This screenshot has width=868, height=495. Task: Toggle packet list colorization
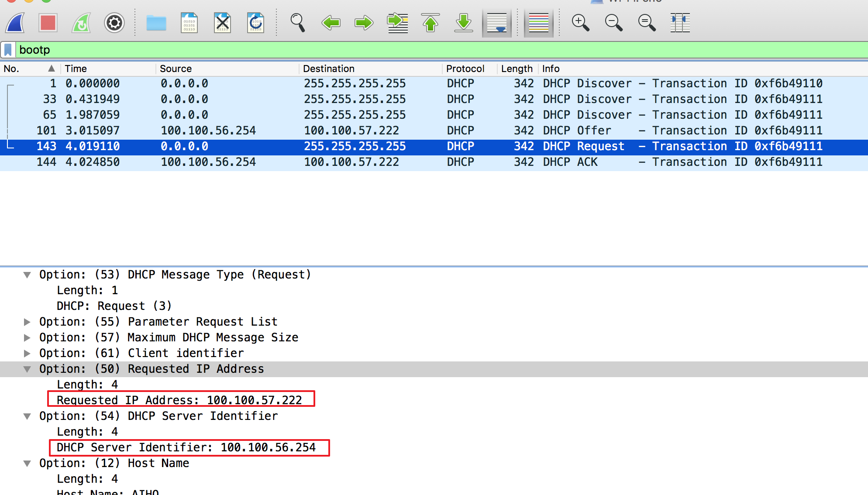click(x=538, y=23)
